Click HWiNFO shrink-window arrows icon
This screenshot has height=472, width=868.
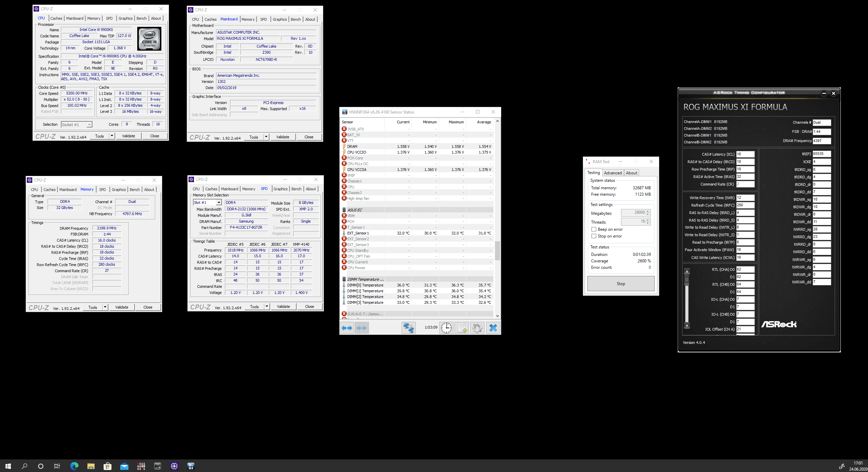pos(361,328)
